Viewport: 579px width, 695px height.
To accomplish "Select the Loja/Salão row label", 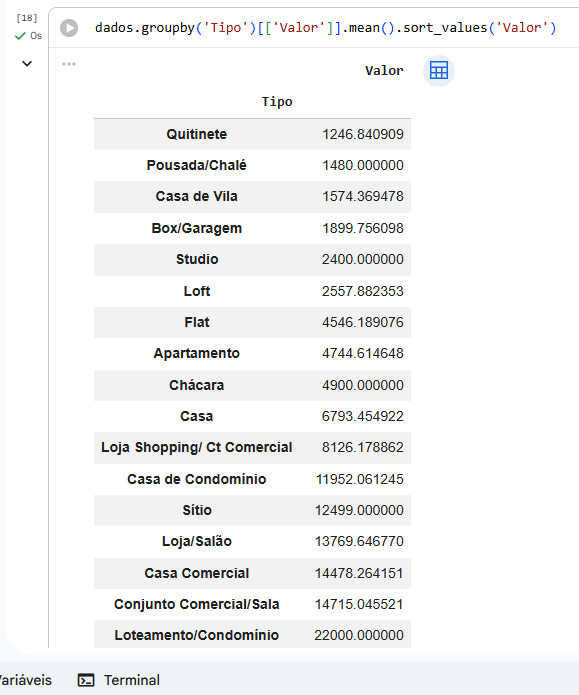I will [x=196, y=541].
